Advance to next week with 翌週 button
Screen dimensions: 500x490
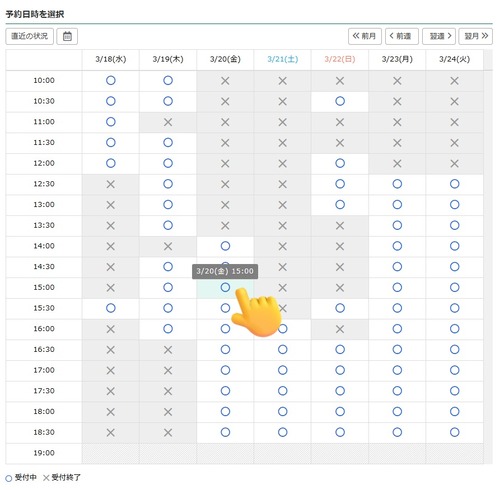pos(439,36)
